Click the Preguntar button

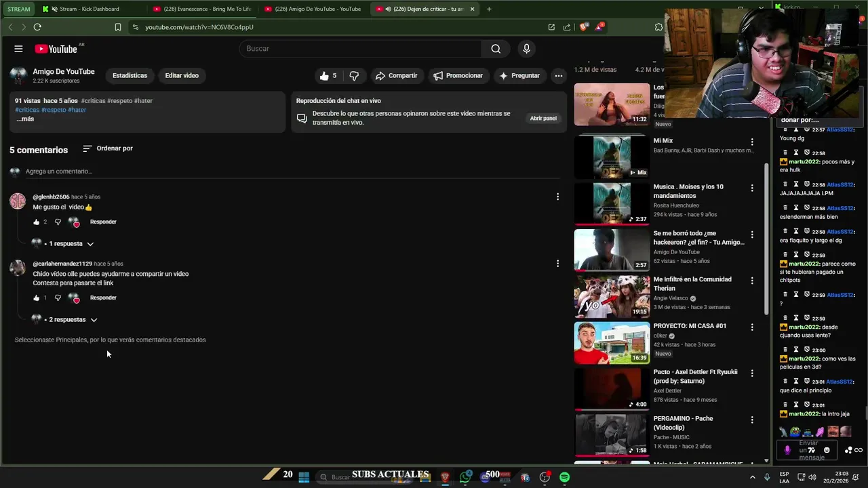click(x=519, y=76)
